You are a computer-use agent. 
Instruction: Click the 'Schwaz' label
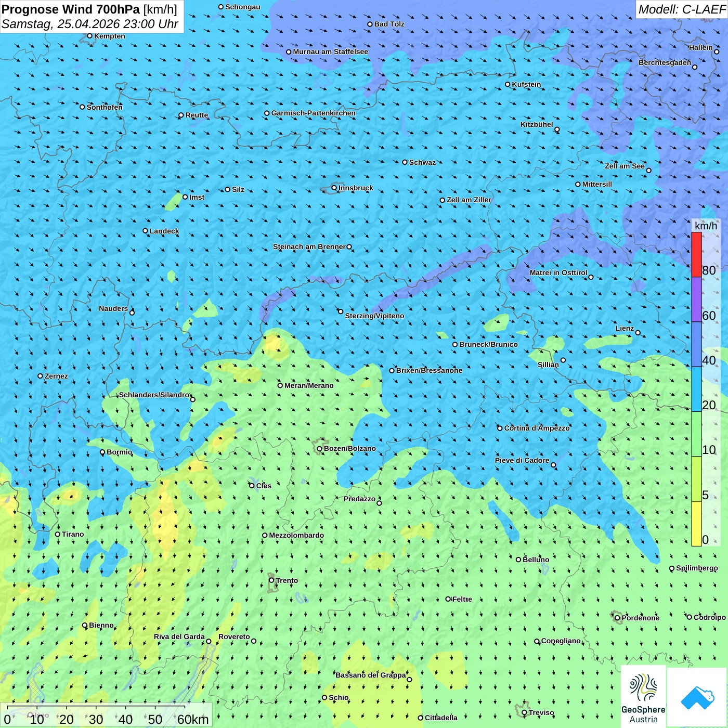pos(423,162)
